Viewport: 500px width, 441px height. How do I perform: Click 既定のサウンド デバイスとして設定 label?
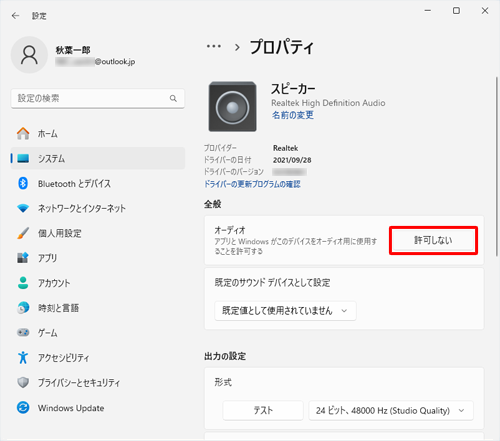(x=272, y=283)
